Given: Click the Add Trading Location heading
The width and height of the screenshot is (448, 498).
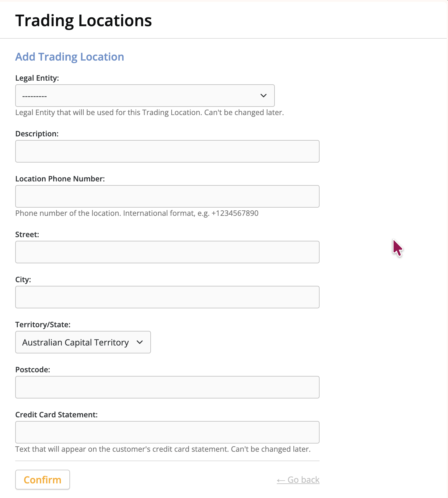Looking at the screenshot, I should click(70, 57).
